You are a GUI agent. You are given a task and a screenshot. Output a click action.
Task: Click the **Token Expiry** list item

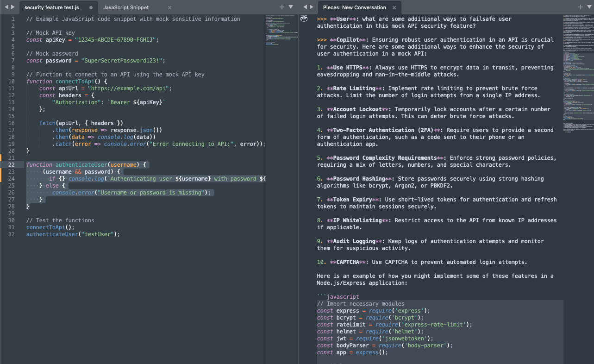[437, 203]
